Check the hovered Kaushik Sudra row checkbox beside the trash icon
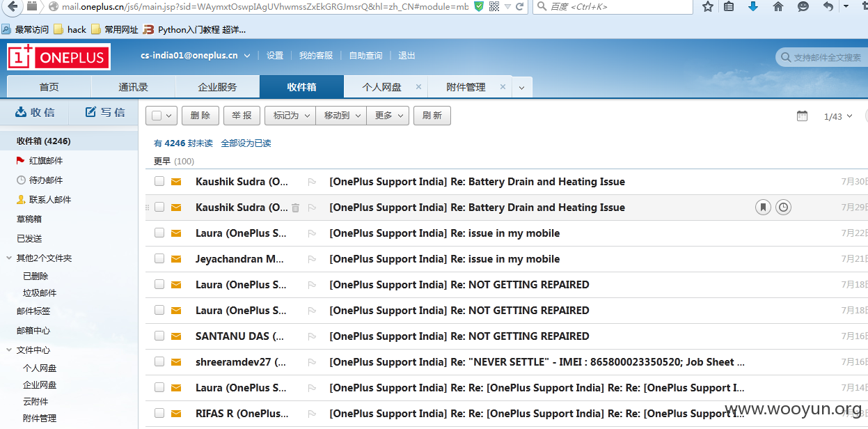This screenshot has width=868, height=429. (x=159, y=207)
